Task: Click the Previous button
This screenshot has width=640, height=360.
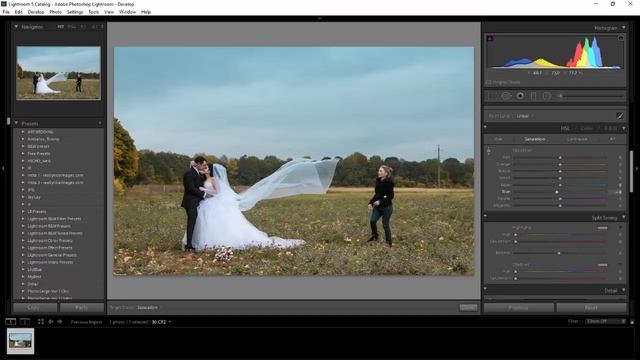Action: click(x=518, y=307)
